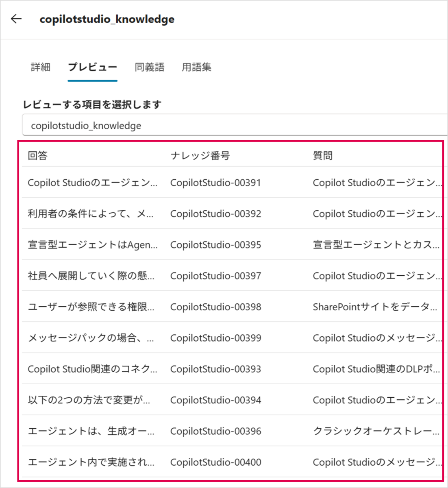Select the プレビュー tab
The image size is (448, 488).
pos(92,67)
